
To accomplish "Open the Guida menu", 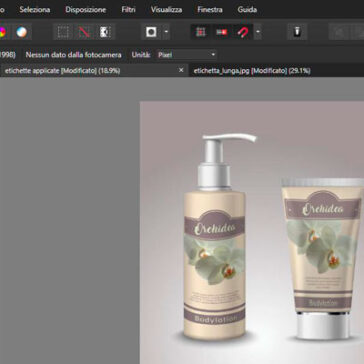I will click(247, 10).
